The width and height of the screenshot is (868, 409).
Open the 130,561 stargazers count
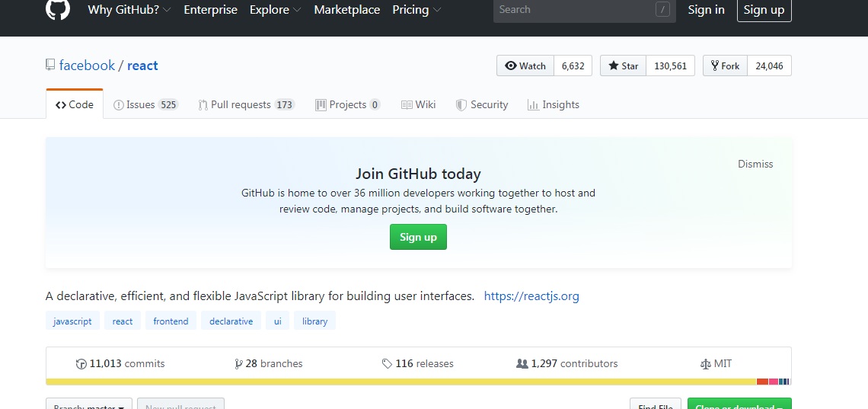point(670,66)
